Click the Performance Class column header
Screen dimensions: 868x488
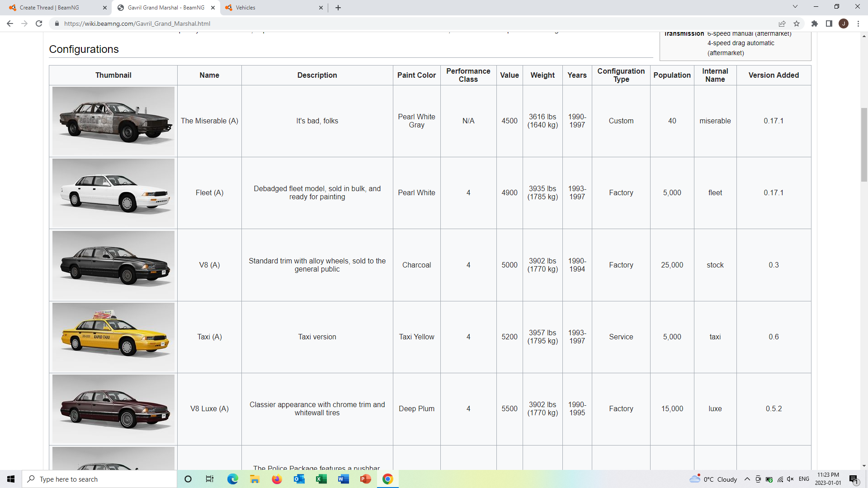tap(468, 75)
